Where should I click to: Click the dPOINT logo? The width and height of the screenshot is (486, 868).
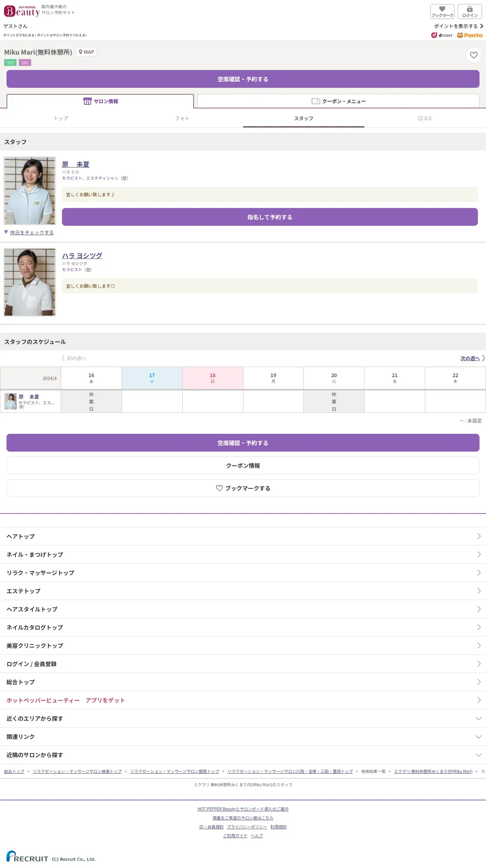[442, 35]
